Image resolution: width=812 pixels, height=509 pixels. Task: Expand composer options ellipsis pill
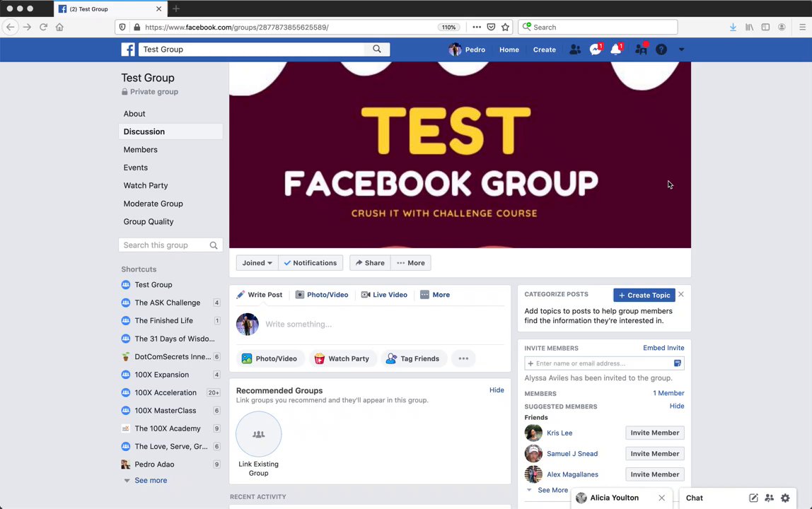(x=463, y=358)
